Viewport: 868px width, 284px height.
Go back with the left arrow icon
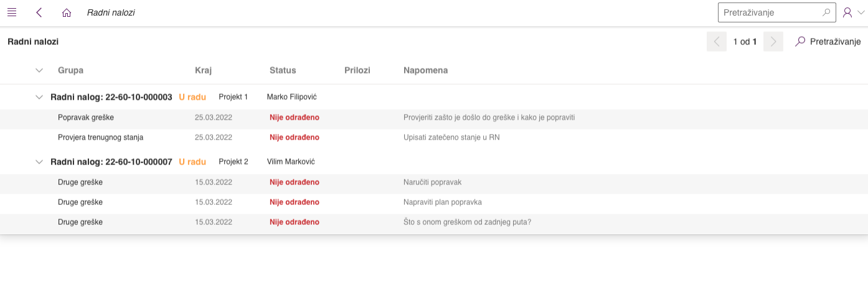point(39,12)
